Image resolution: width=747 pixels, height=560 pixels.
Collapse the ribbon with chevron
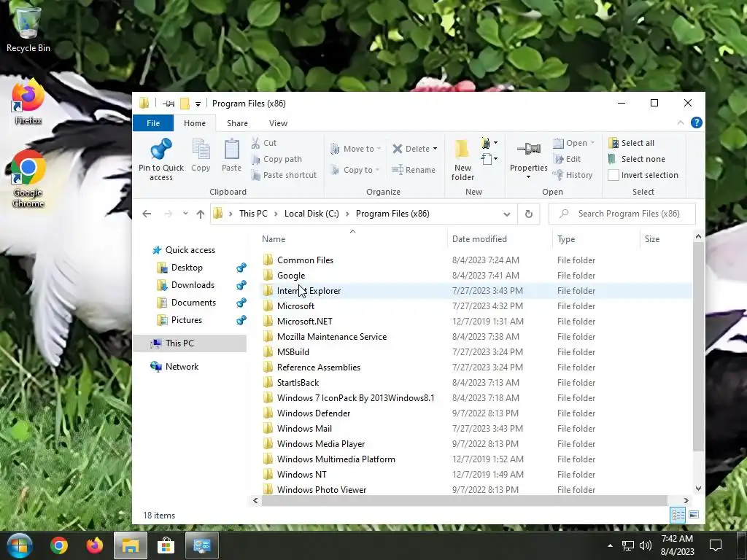coord(681,122)
